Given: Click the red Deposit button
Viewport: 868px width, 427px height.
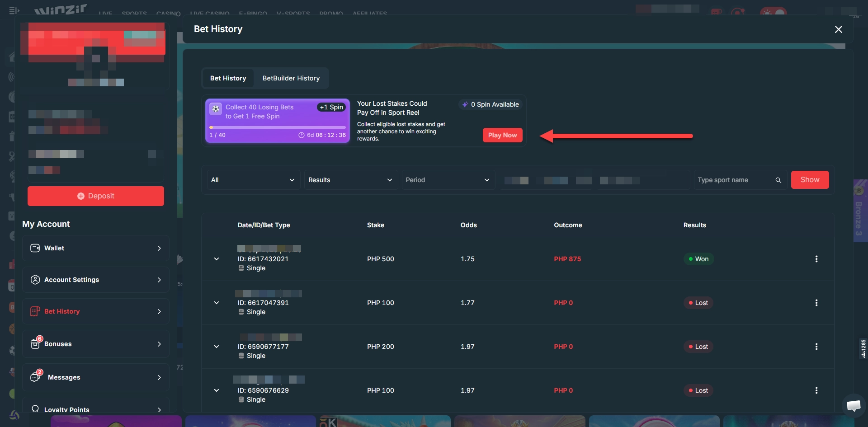Looking at the screenshot, I should coord(96,196).
